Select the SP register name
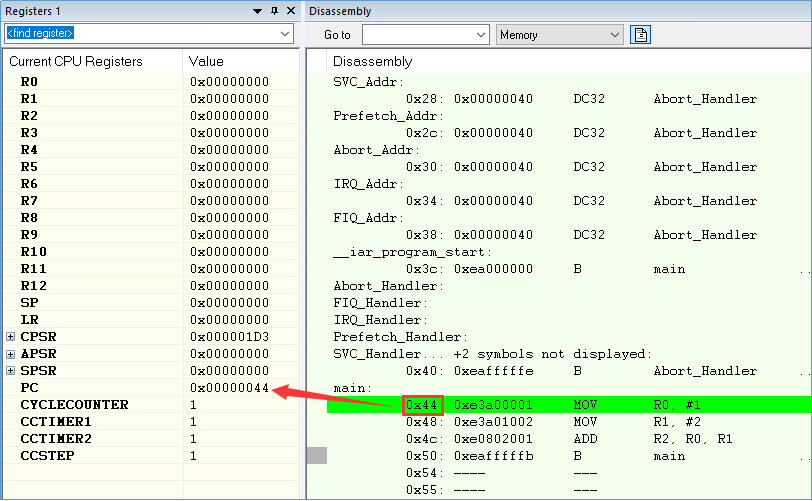 click(29, 303)
